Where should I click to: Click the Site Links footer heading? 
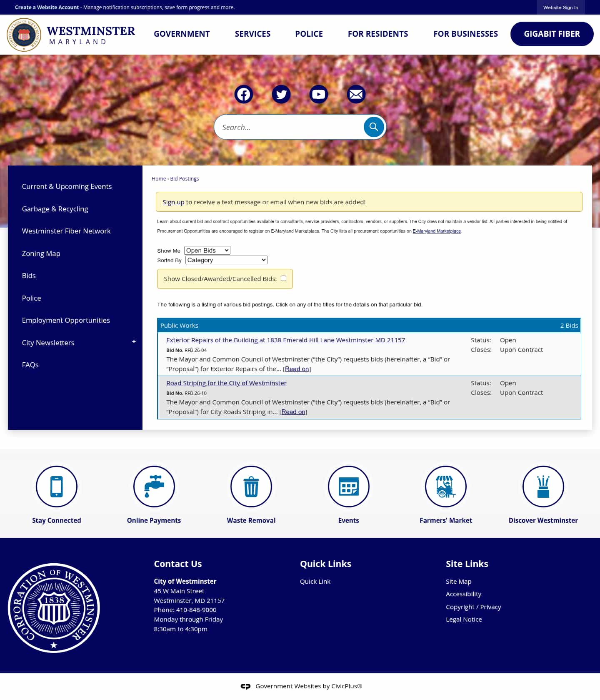click(x=467, y=564)
